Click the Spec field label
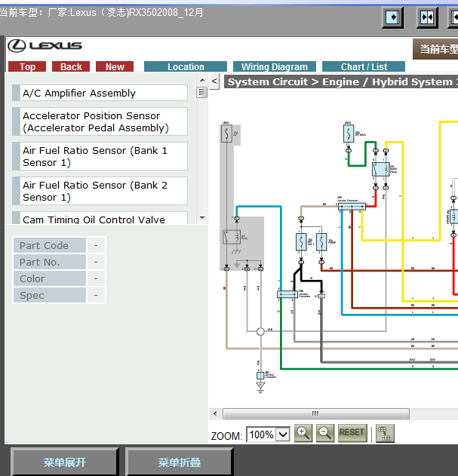 click(x=50, y=295)
